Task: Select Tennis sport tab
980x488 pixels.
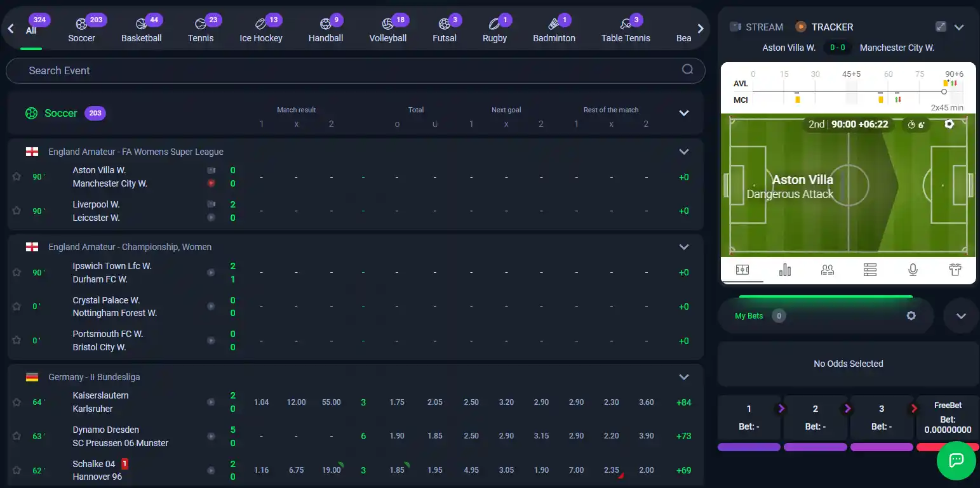Action: click(x=201, y=30)
